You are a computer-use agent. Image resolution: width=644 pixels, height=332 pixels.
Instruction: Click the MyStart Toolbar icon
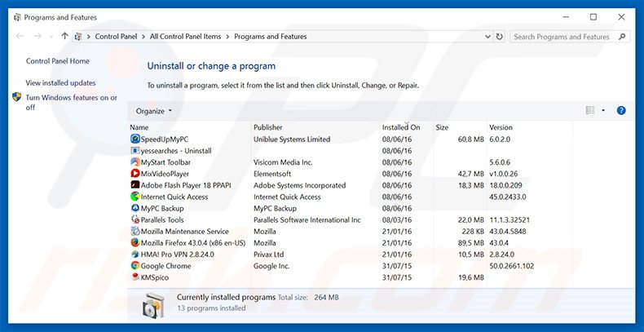point(135,162)
